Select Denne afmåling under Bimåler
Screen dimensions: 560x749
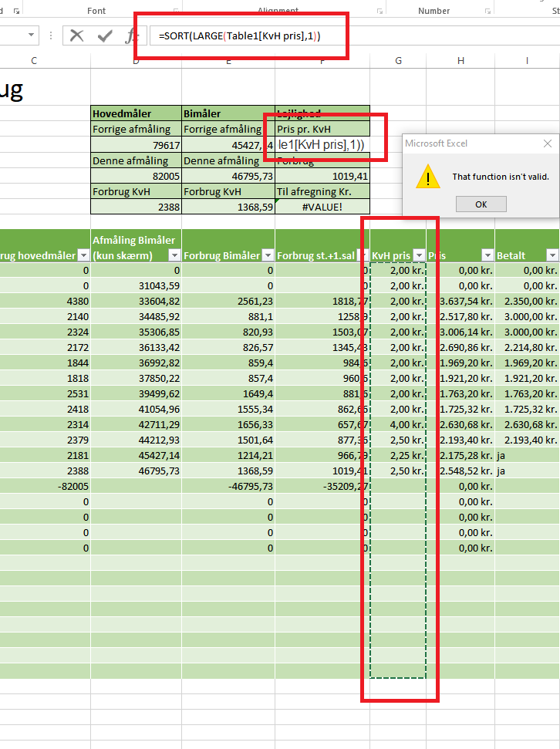pyautogui.click(x=228, y=160)
